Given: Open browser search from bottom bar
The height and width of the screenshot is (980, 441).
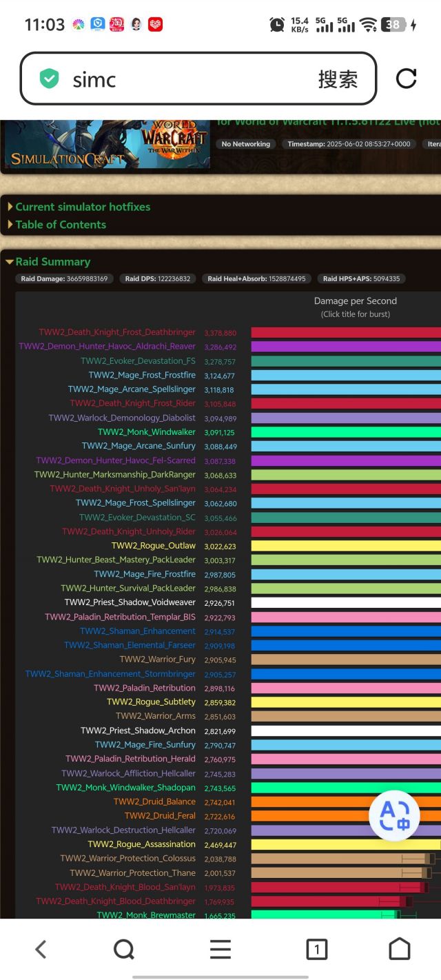Looking at the screenshot, I should (124, 949).
